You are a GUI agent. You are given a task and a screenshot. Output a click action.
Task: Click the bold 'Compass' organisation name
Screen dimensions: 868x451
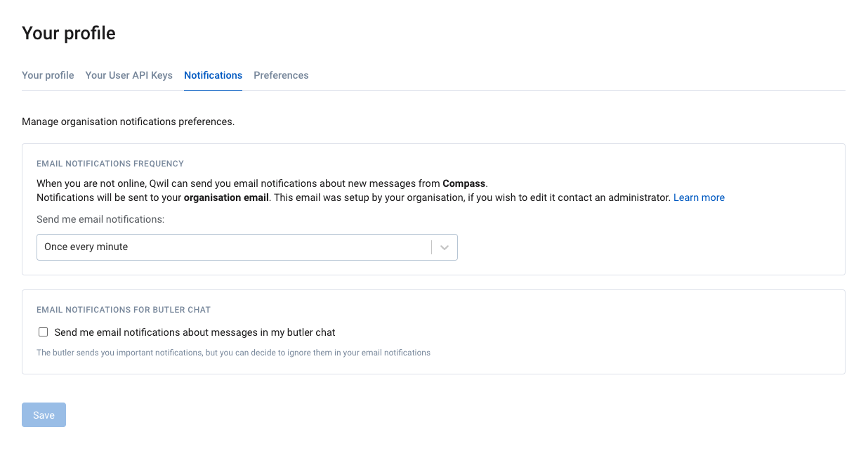[x=463, y=183]
